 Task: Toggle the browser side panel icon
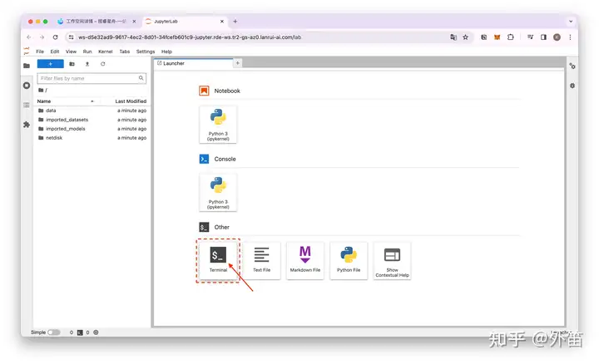(543, 37)
